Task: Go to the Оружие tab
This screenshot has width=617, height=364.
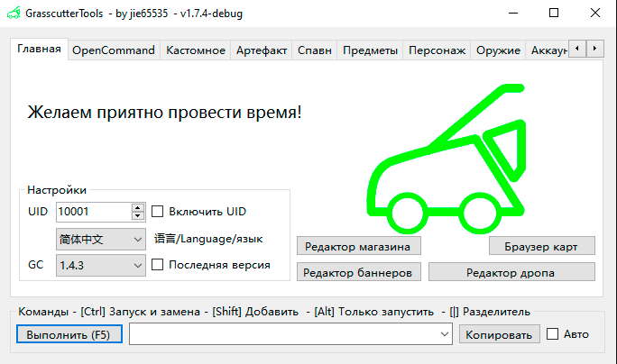Action: point(498,50)
